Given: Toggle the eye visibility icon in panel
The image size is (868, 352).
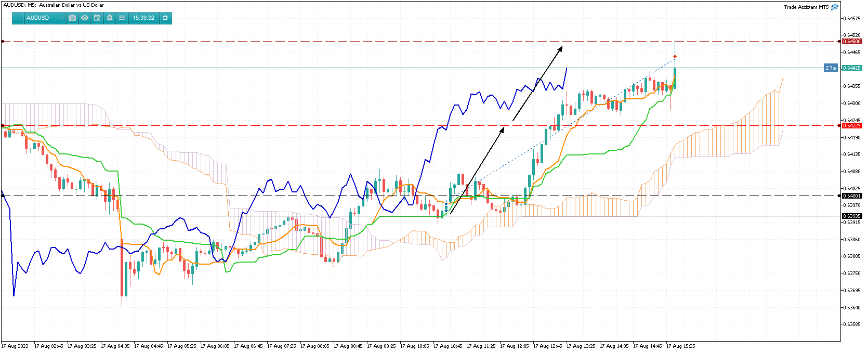Looking at the screenshot, I should [x=85, y=18].
